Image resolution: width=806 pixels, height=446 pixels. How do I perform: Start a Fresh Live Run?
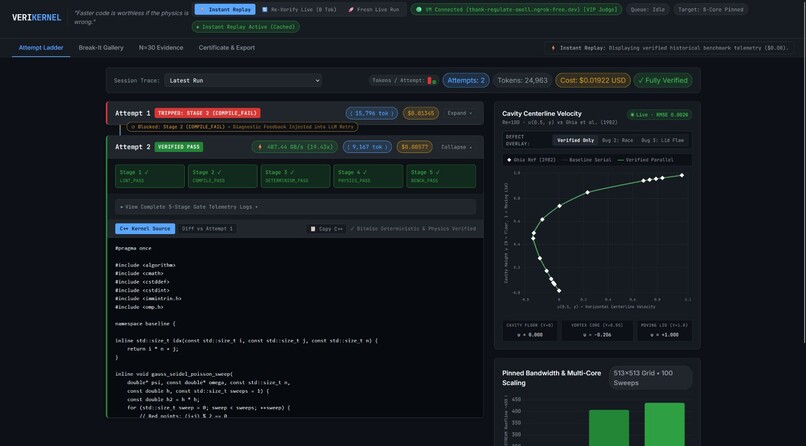[x=374, y=9]
